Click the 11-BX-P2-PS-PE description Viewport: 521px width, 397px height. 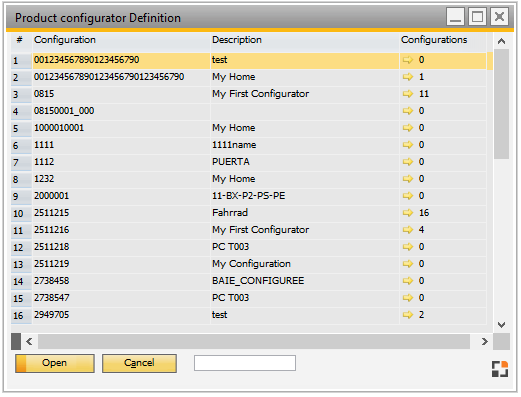pos(305,196)
